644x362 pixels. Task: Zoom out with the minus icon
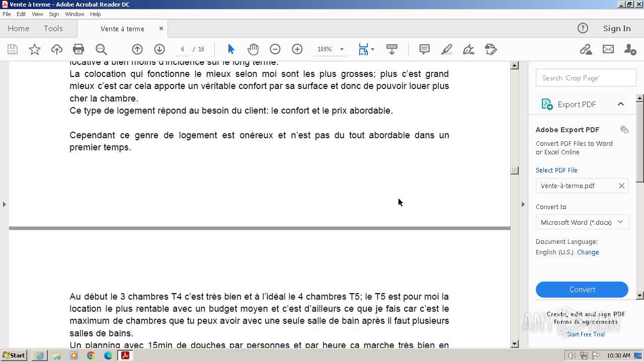(275, 49)
